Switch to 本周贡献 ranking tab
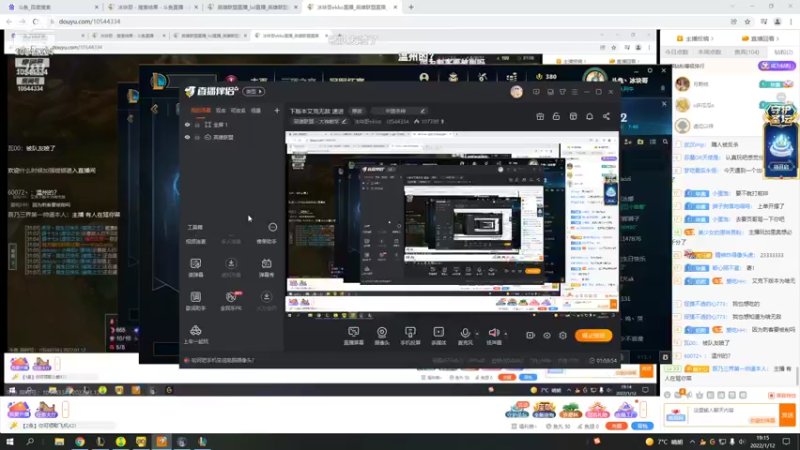The width and height of the screenshot is (800, 450). tap(710, 52)
